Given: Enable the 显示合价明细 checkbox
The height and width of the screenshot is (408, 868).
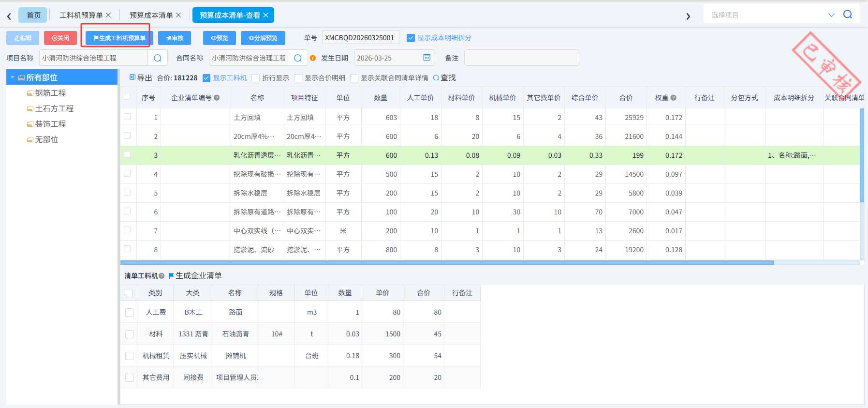Looking at the screenshot, I should point(298,78).
